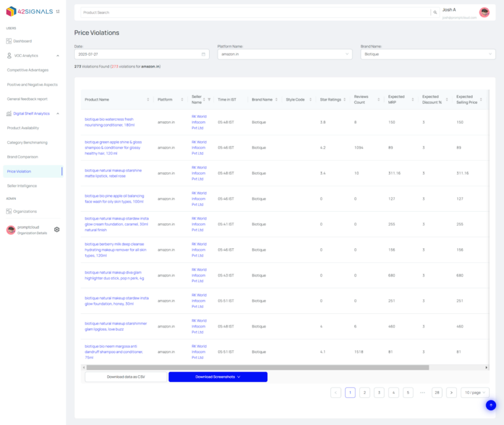Open Category Benchmarking page

click(27, 142)
